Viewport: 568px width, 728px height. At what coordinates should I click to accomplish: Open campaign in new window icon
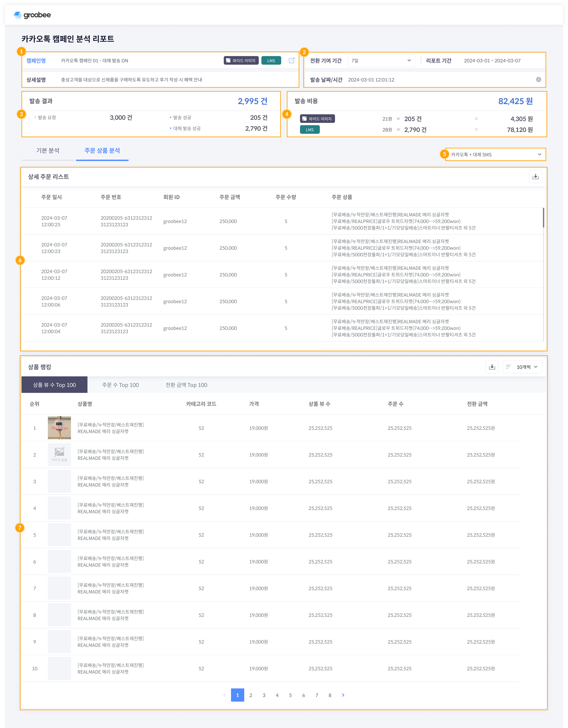tap(291, 60)
